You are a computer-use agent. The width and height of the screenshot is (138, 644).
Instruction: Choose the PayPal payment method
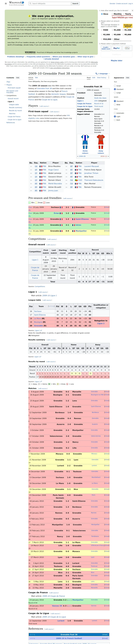click(117, 48)
